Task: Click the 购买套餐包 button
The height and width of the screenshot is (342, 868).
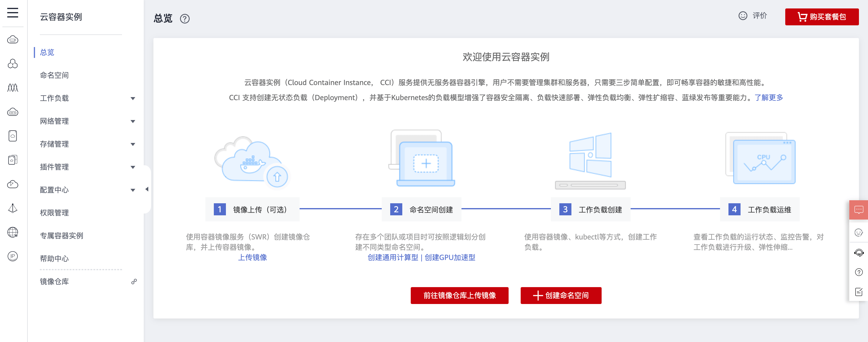Action: (x=822, y=17)
